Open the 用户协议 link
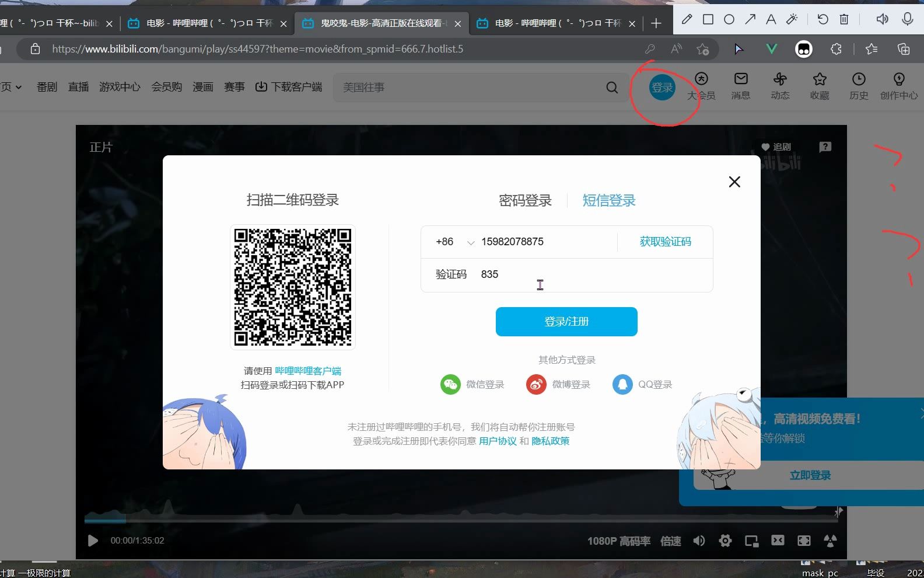Viewport: 924px width, 578px height. pyautogui.click(x=498, y=441)
